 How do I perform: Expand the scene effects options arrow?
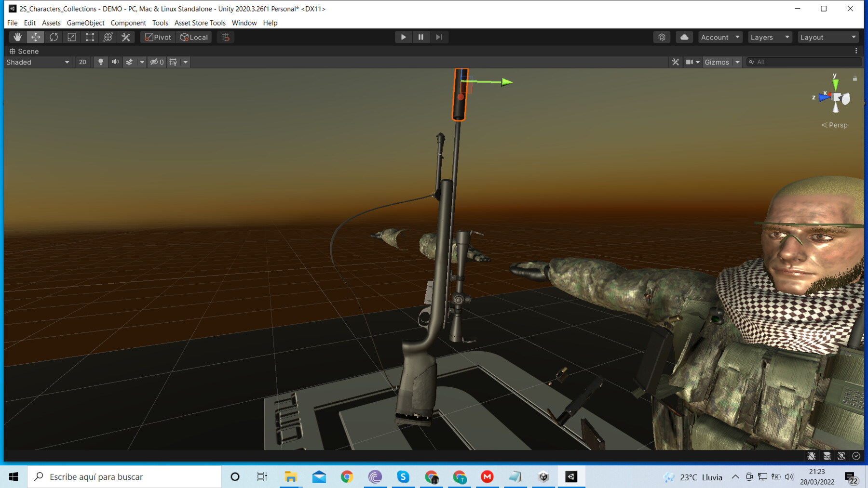pyautogui.click(x=142, y=62)
